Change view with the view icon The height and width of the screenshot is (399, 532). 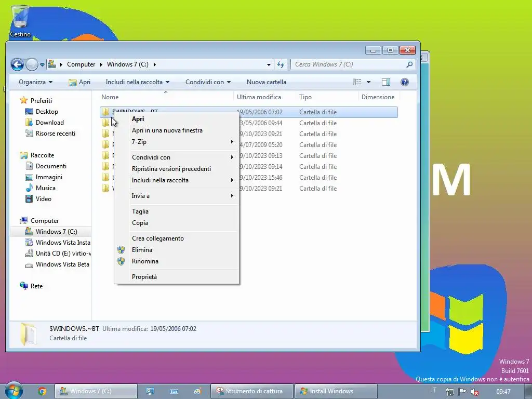(x=357, y=82)
